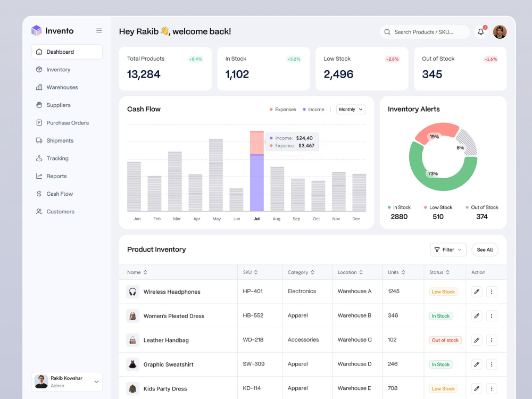Open more options for Kids Party Dress
Viewport: 532px width, 399px height.
pos(492,389)
